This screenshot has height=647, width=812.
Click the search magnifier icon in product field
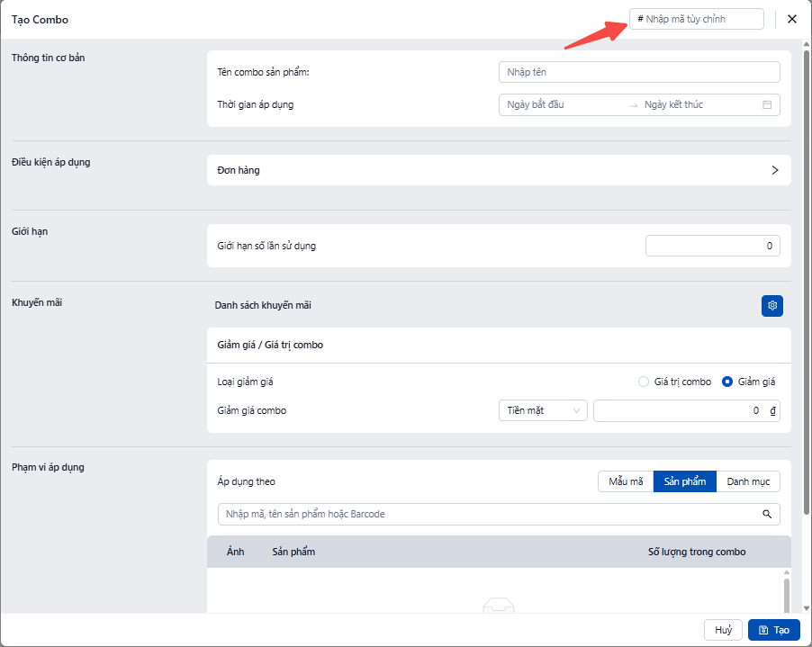pos(767,514)
